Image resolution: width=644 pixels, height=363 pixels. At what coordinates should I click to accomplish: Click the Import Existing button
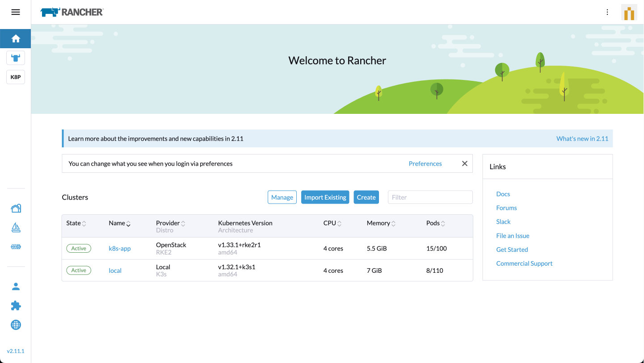tap(325, 197)
